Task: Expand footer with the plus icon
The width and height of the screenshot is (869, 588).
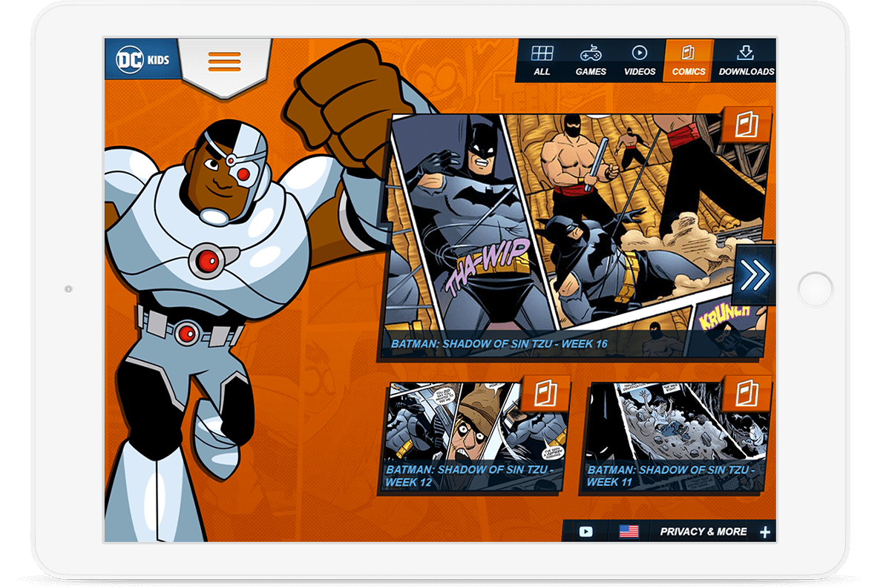Action: 765,532
